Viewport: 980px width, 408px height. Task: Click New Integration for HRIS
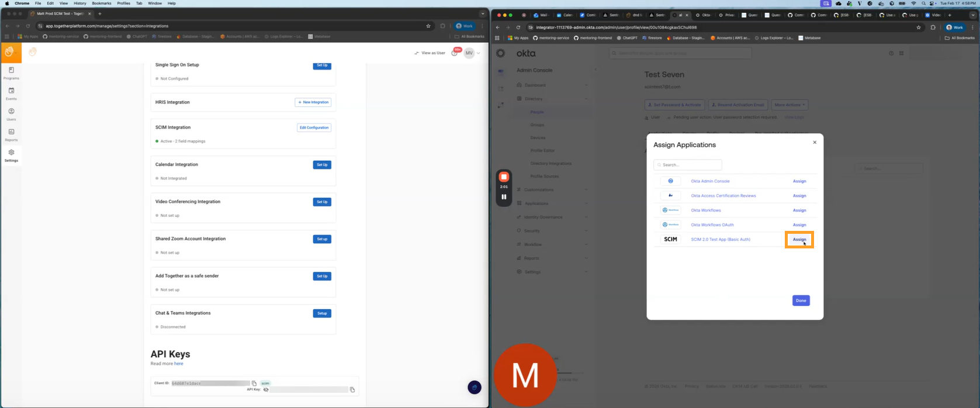pyautogui.click(x=313, y=102)
